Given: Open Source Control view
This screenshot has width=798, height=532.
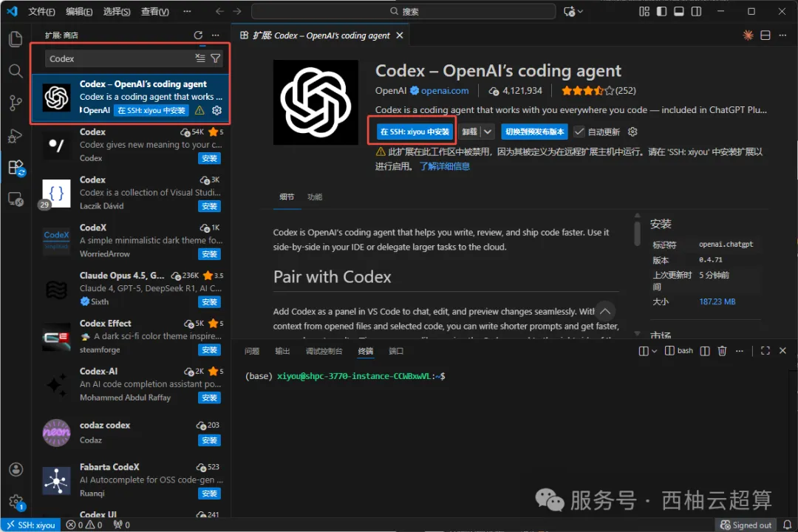Looking at the screenshot, I should pyautogui.click(x=16, y=103).
